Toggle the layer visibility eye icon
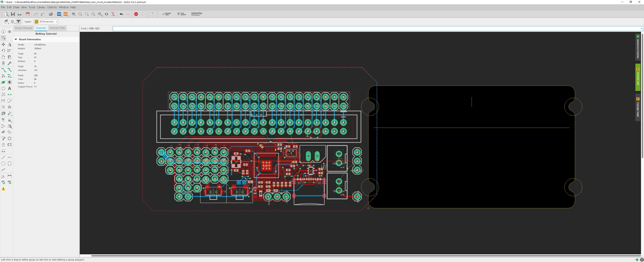 coord(9,32)
